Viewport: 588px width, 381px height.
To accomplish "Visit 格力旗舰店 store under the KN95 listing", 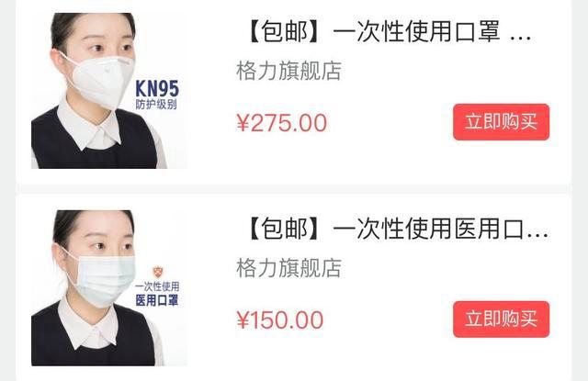I will (288, 71).
